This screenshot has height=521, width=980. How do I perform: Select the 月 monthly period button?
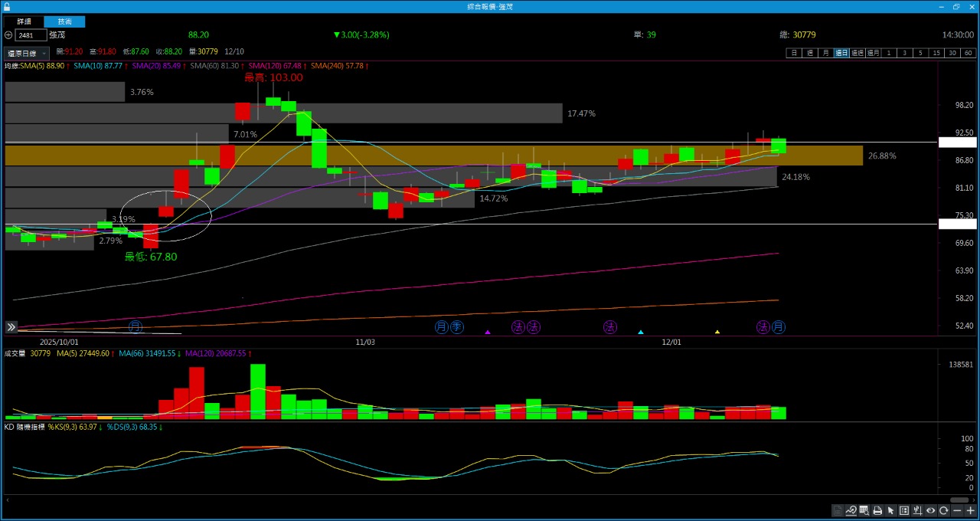click(x=825, y=53)
